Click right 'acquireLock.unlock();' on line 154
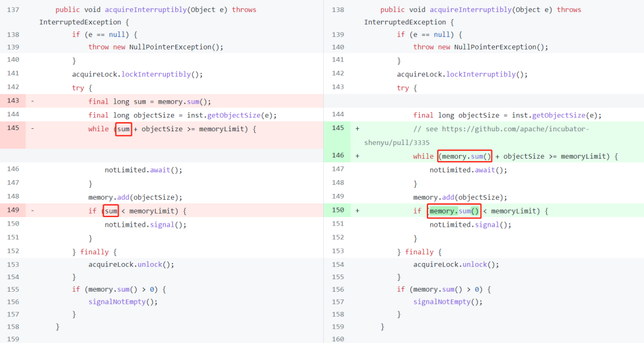 point(456,264)
